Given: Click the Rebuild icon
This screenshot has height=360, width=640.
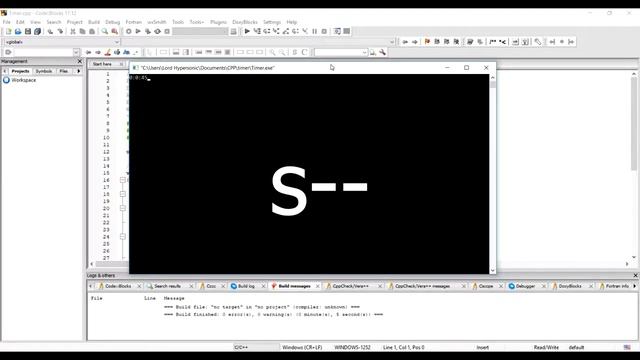Looking at the screenshot, I should click(x=158, y=31).
